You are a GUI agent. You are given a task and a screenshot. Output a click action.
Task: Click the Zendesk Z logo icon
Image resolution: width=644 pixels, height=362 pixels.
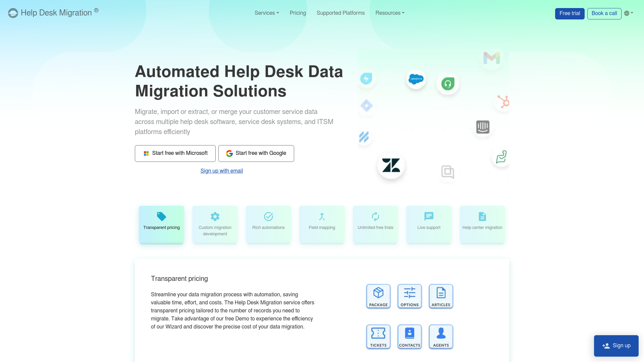(x=391, y=166)
